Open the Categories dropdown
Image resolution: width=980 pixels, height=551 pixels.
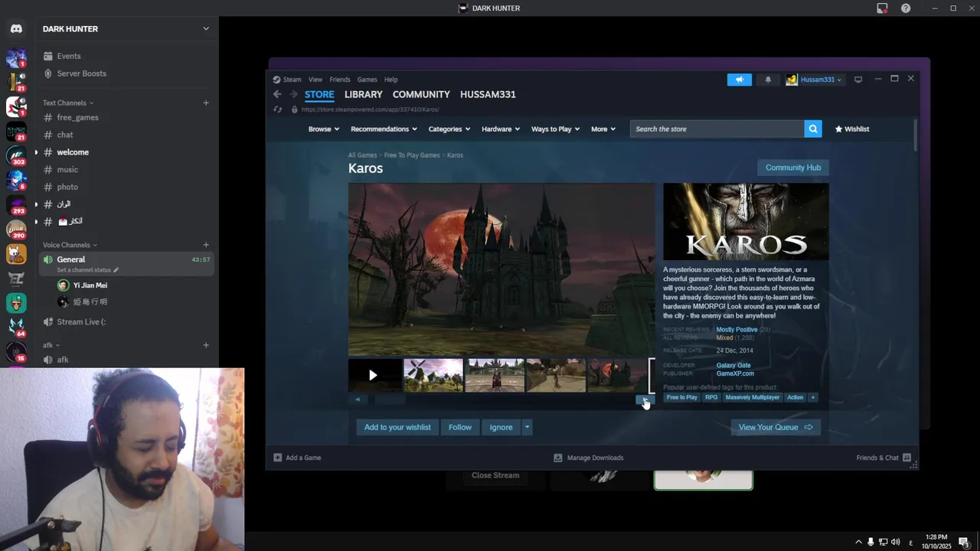(449, 129)
